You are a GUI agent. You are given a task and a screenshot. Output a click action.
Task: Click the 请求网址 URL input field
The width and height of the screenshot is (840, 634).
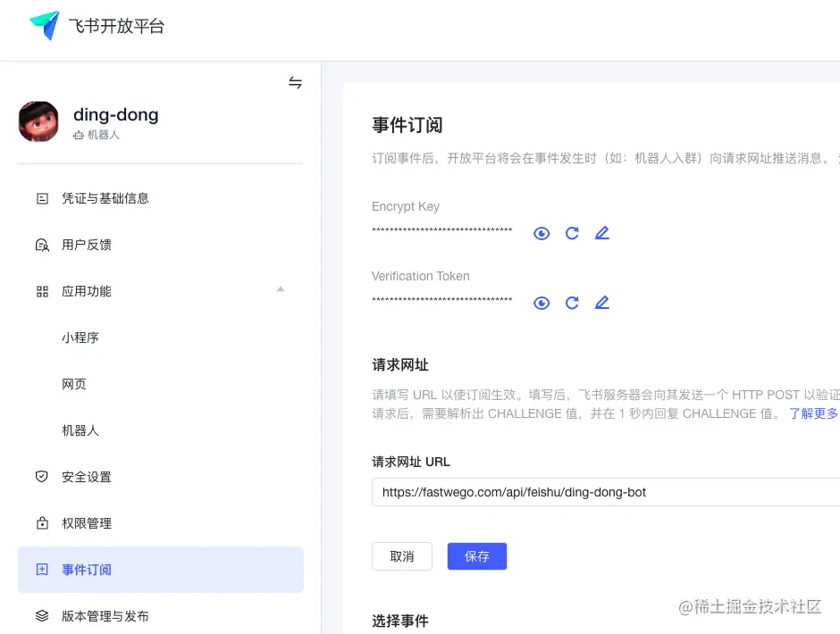[606, 492]
